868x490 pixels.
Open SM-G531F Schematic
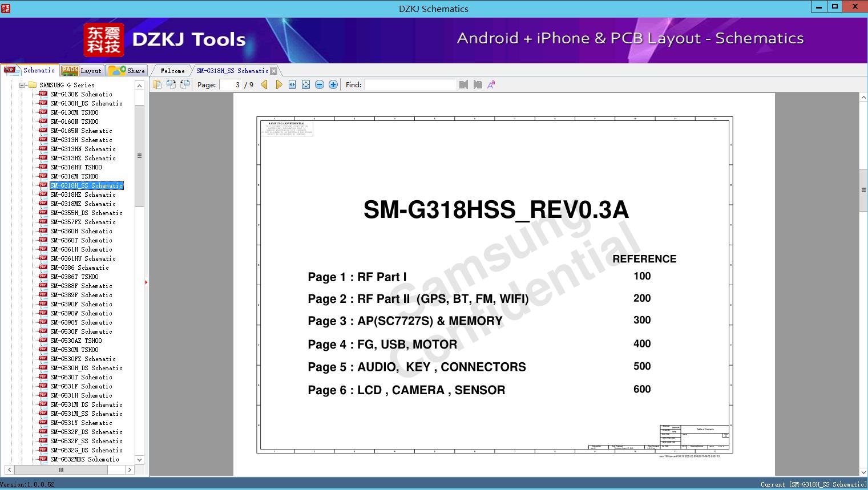coord(81,386)
